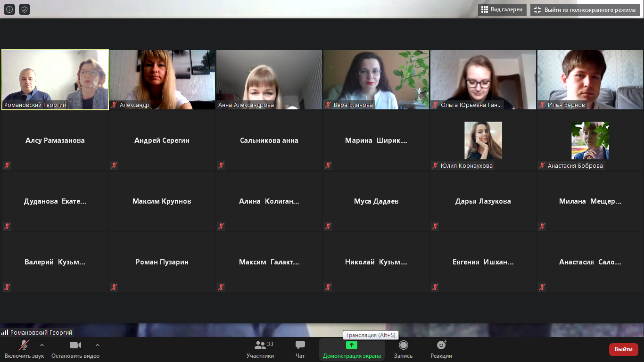Click the encryption shield icon
The image size is (644, 362).
[x=25, y=9]
